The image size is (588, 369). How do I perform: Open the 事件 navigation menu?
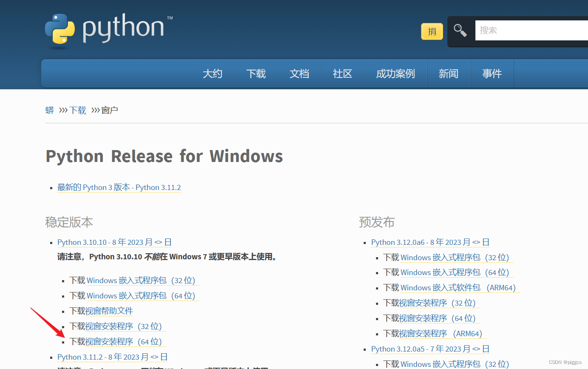[x=492, y=74]
